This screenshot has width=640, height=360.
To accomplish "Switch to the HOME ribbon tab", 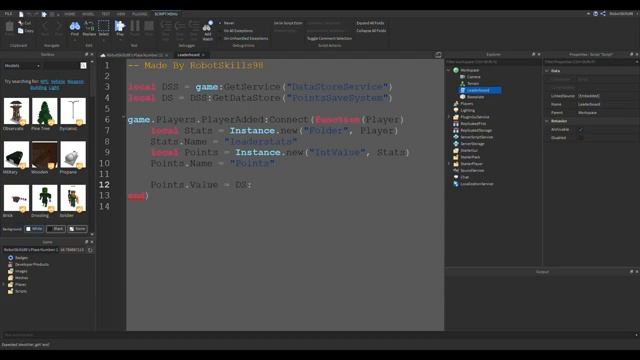I will pyautogui.click(x=70, y=14).
